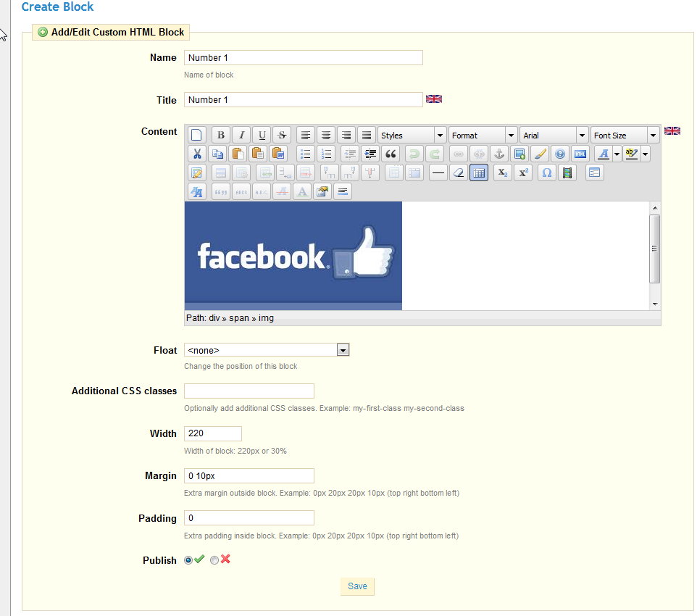Click the visual control characters icon
697x616 pixels.
(x=343, y=192)
